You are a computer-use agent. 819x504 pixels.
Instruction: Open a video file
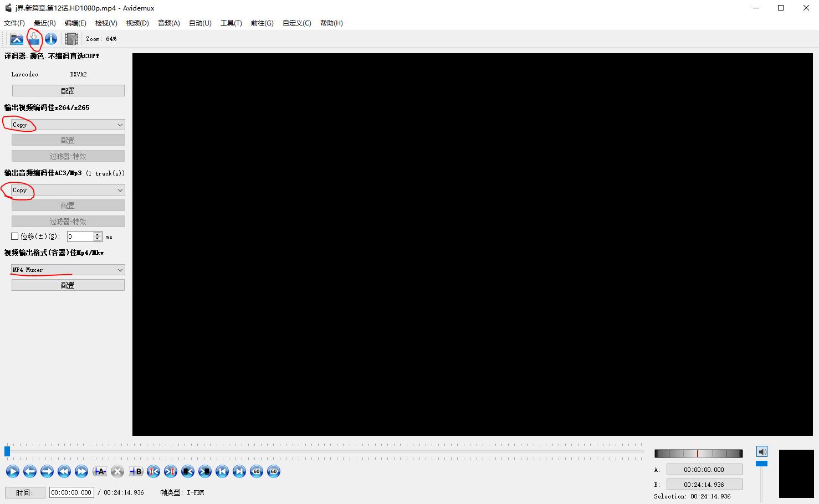16,39
